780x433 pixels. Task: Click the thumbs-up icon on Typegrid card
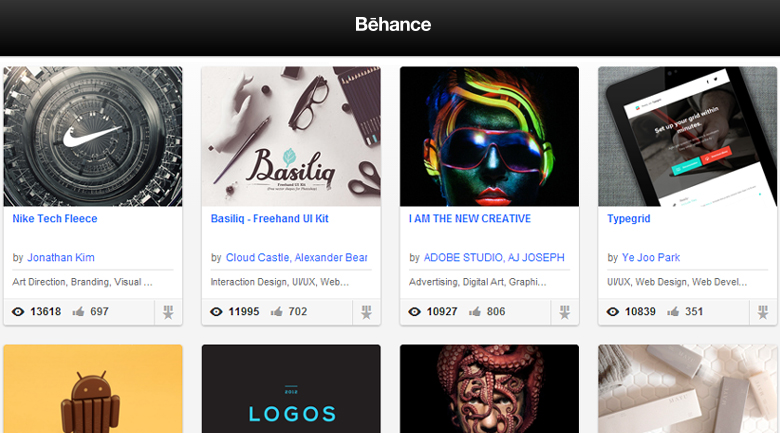pyautogui.click(x=672, y=312)
